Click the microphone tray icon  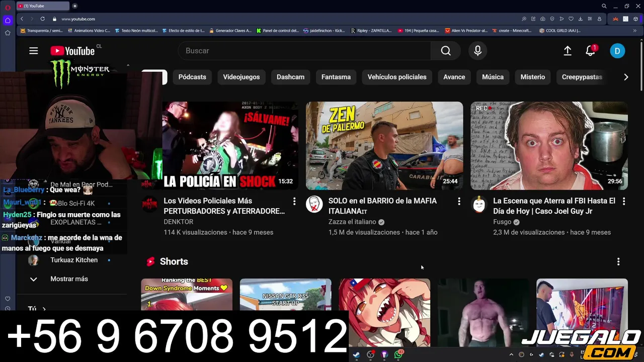click(572, 354)
